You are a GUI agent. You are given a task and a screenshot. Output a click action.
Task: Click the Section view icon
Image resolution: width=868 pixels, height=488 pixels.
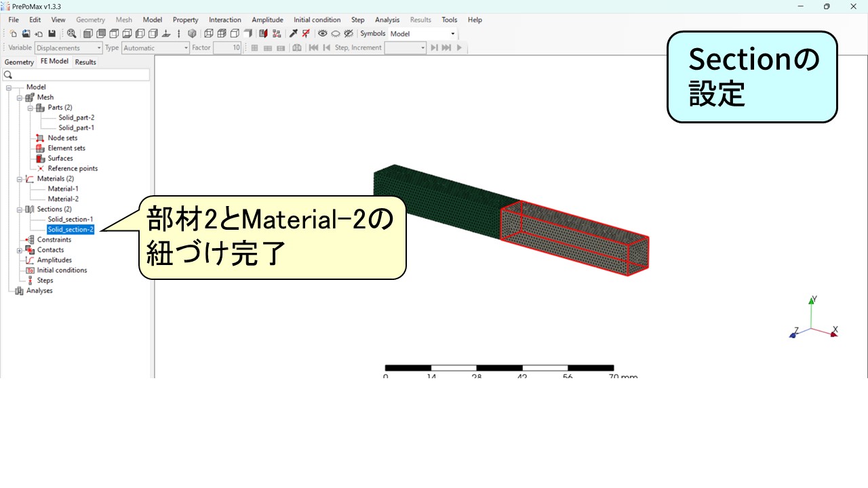[263, 33]
